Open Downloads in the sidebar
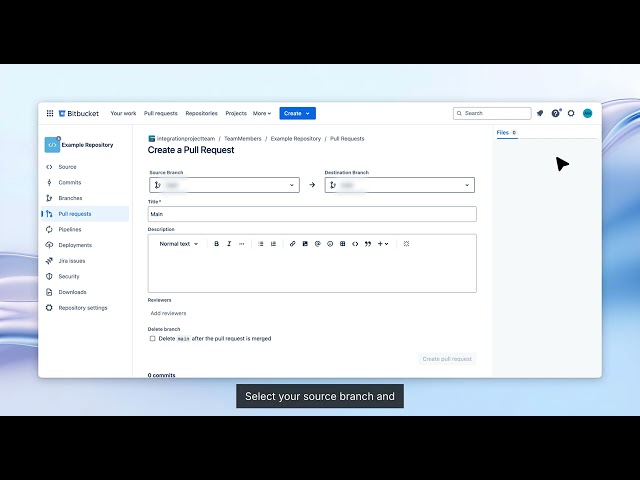 72,292
